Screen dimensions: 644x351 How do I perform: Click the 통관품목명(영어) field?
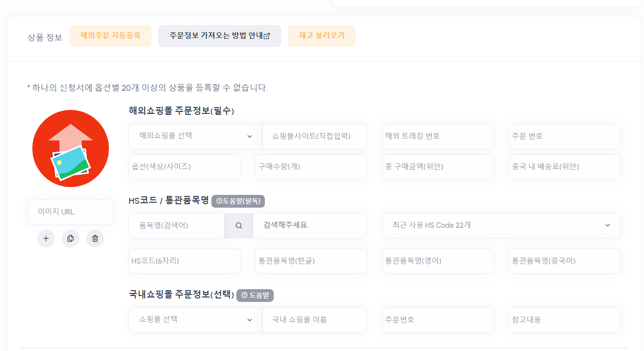438,261
